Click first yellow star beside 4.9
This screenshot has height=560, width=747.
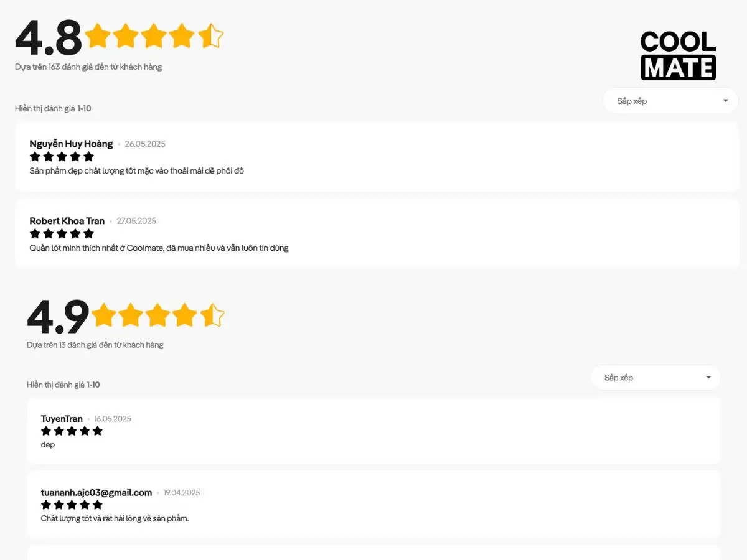pos(104,315)
